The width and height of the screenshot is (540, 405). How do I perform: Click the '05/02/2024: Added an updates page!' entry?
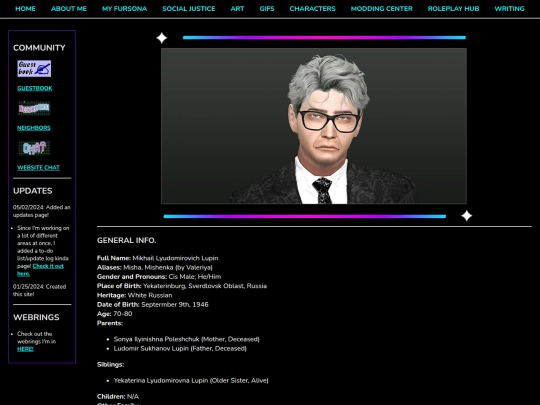41,211
